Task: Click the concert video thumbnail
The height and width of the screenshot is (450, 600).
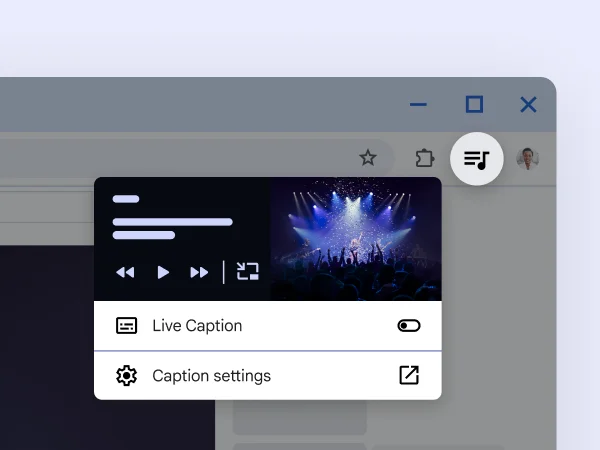Action: [x=355, y=238]
